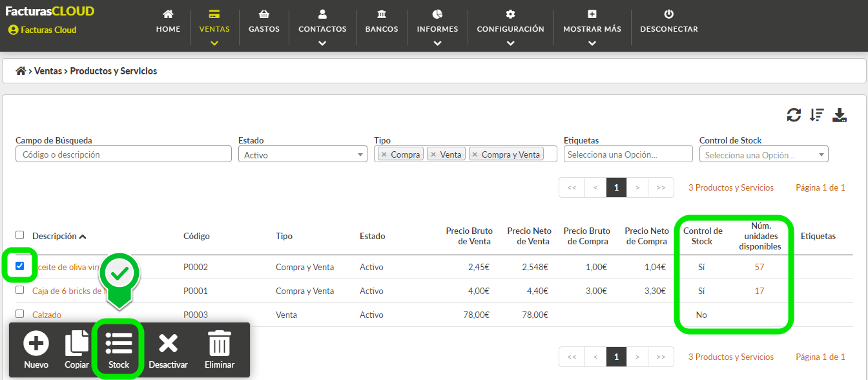Select page 1 in top pagination
Screen dimensions: 868x380
point(616,187)
